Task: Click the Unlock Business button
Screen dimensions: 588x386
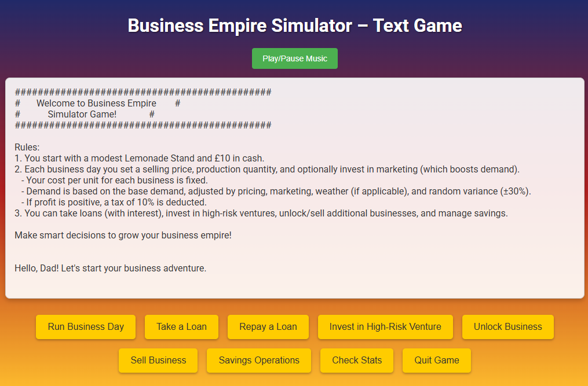Action: [507, 327]
